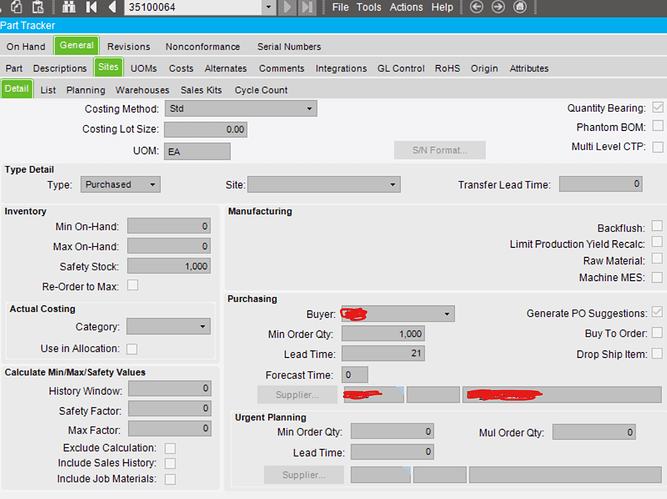The width and height of the screenshot is (667, 499).
Task: Click the home circle icon
Action: (520, 7)
